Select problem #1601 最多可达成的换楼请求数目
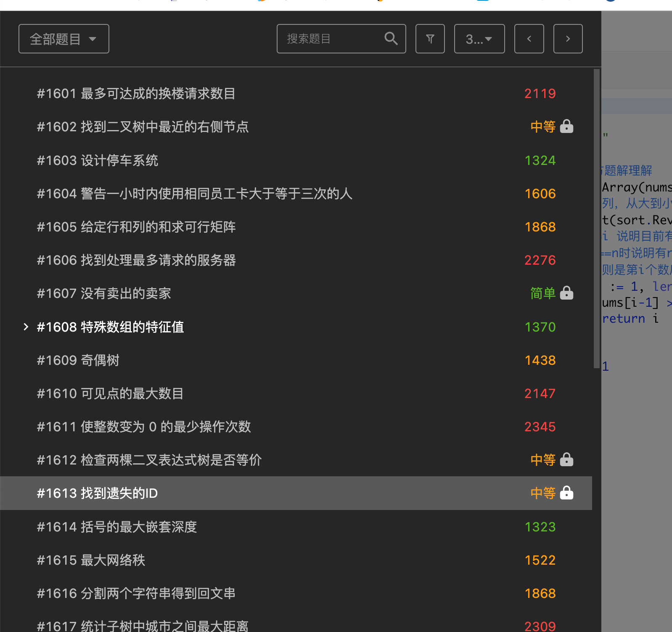 (136, 93)
